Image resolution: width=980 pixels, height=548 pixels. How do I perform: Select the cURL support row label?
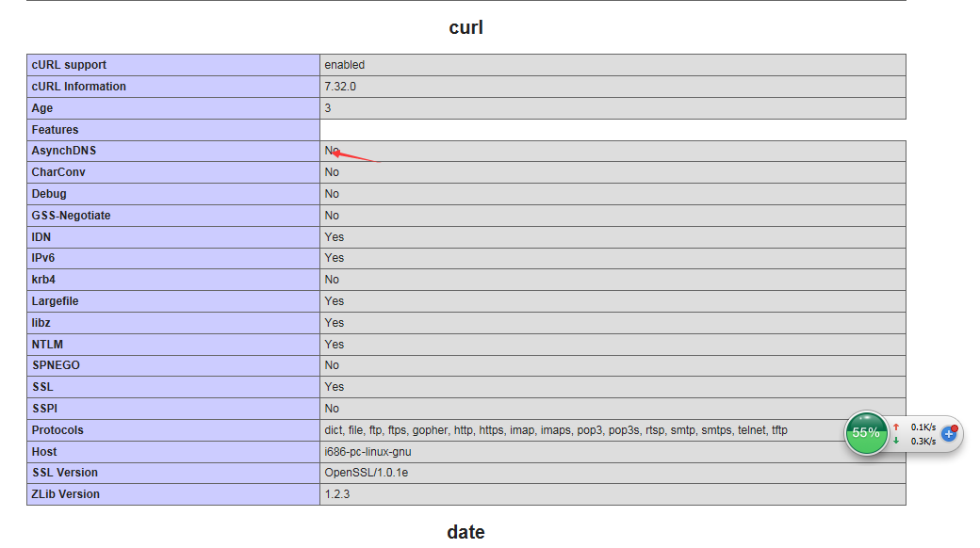pos(69,65)
